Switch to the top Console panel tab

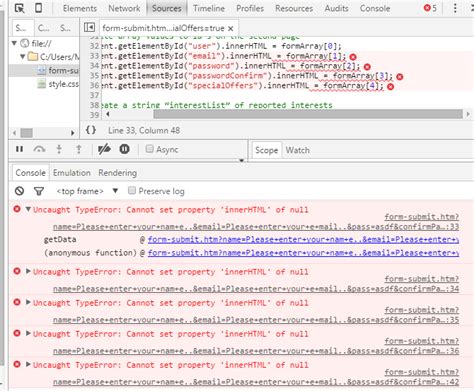click(375, 8)
